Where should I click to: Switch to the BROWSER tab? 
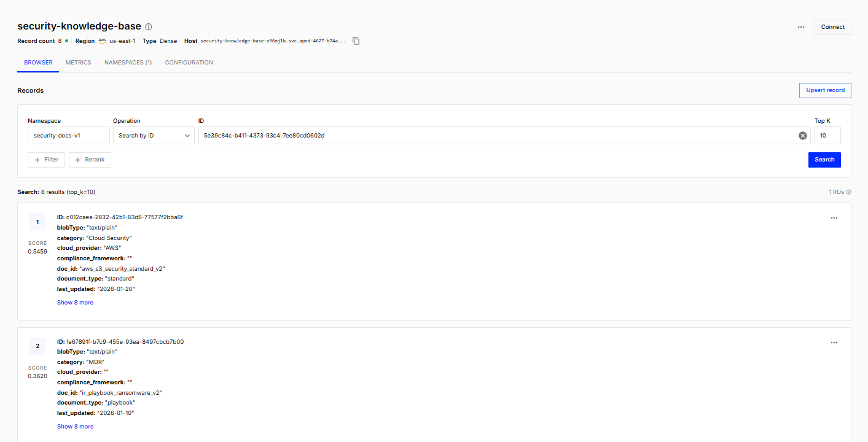pyautogui.click(x=38, y=63)
